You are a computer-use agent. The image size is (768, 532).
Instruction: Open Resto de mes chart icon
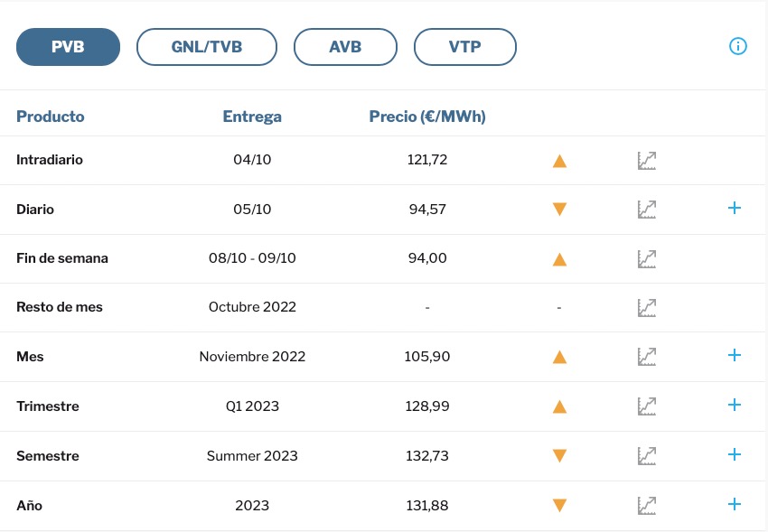(646, 307)
